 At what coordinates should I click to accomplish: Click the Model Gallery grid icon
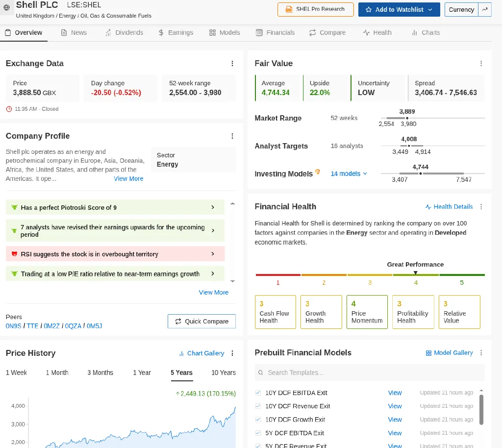coord(428,353)
